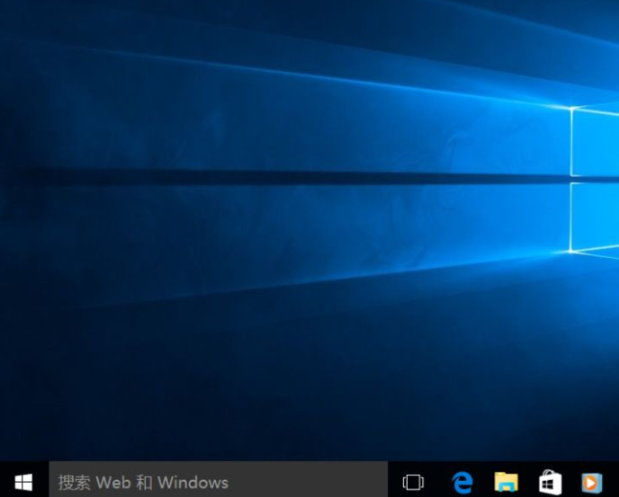Viewport: 619px width, 497px height.
Task: Launch Microsoft Edge from the taskbar
Action: [x=461, y=482]
